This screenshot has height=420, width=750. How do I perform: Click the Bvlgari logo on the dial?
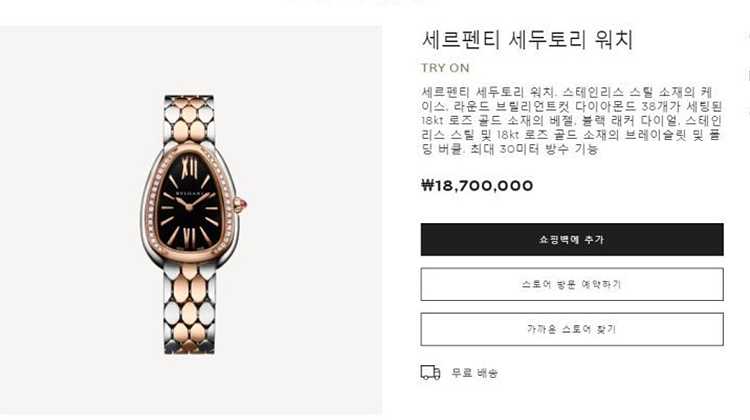(x=189, y=194)
